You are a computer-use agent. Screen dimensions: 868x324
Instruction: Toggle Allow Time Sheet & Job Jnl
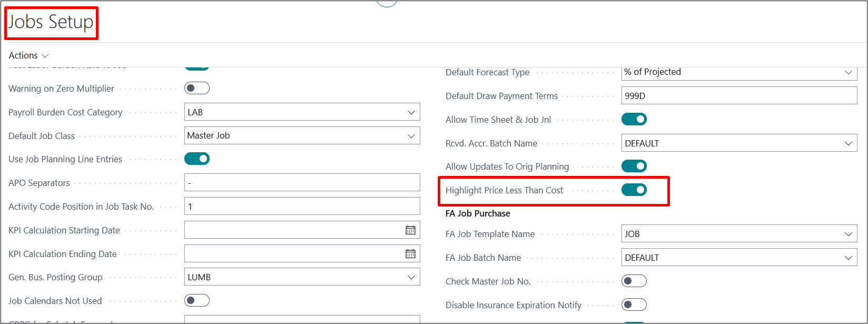tap(634, 120)
